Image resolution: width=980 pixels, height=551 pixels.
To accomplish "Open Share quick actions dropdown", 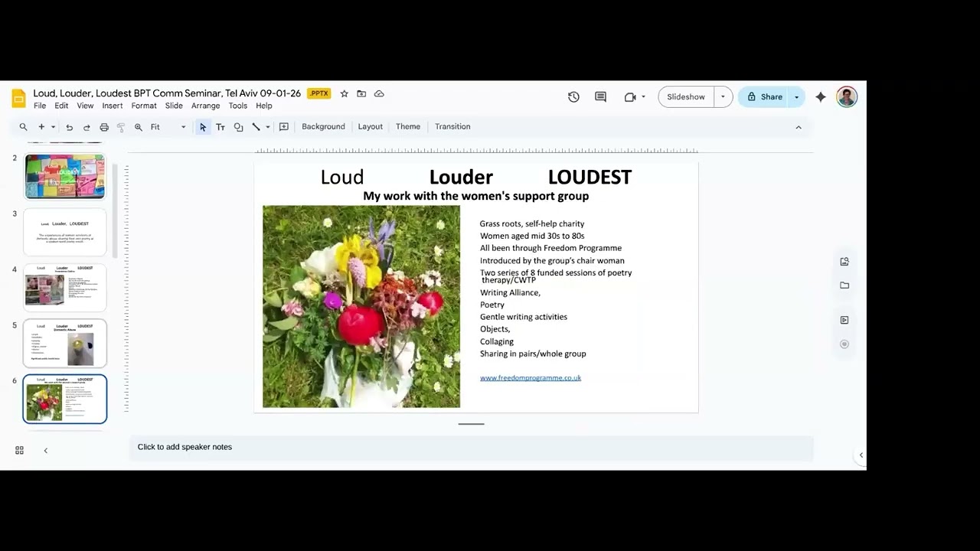I will [x=796, y=97].
